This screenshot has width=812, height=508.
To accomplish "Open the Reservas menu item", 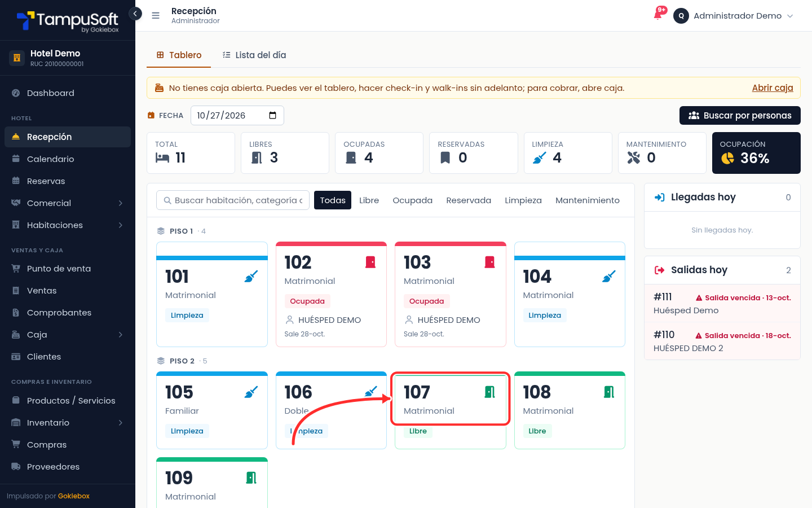I will (68, 181).
